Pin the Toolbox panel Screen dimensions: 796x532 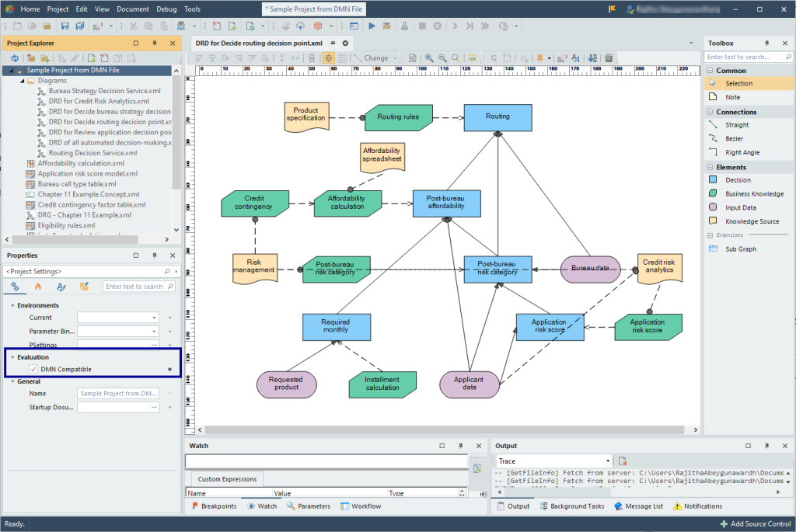[766, 43]
